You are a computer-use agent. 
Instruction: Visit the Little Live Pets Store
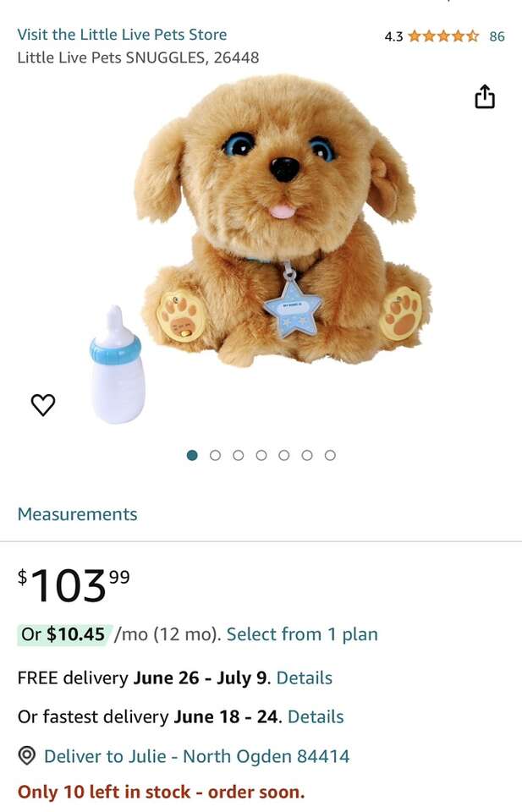[122, 35]
